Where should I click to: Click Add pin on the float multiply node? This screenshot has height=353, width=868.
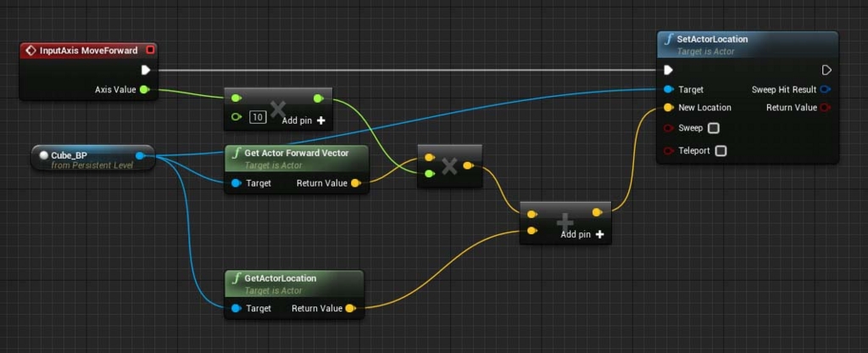tap(303, 120)
